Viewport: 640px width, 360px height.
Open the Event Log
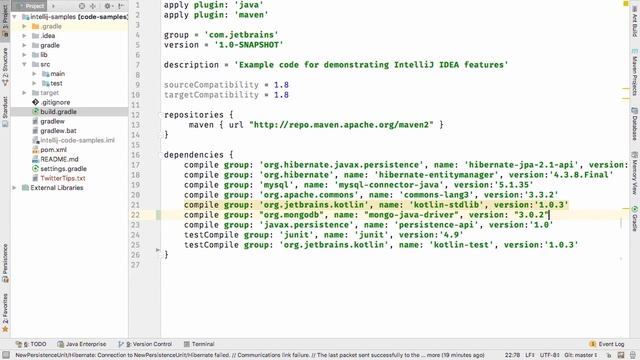(607, 344)
